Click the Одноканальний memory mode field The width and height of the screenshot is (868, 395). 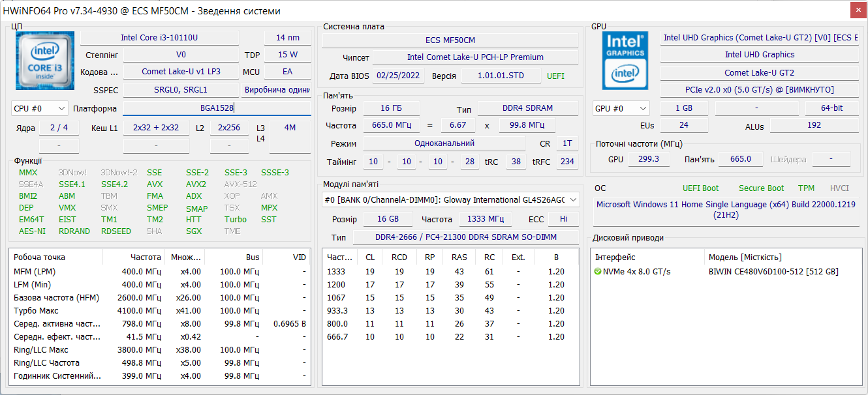pos(444,143)
